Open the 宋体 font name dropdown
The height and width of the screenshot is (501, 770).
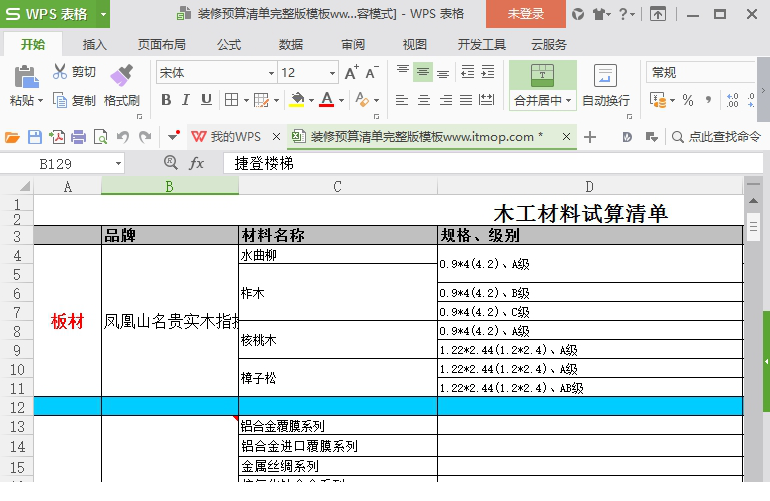(271, 73)
